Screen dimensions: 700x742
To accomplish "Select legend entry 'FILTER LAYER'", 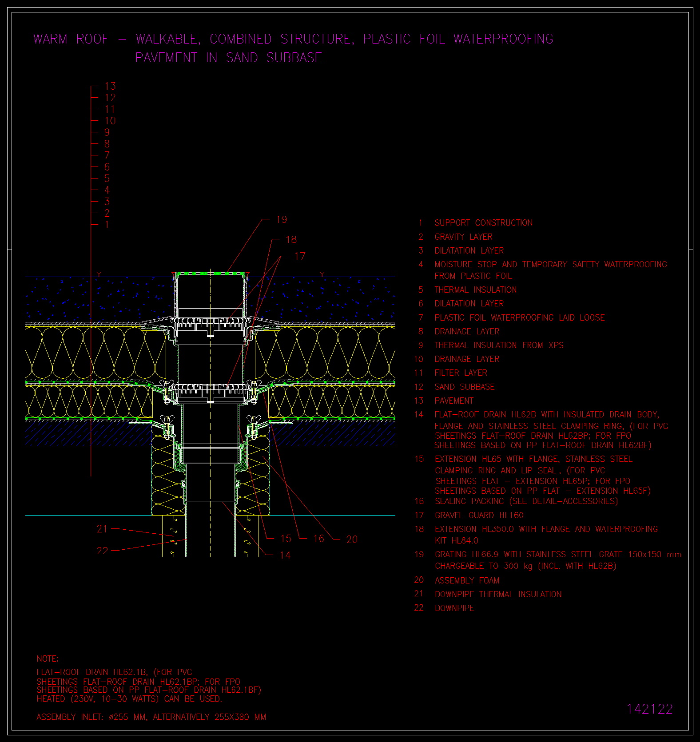I will [461, 373].
